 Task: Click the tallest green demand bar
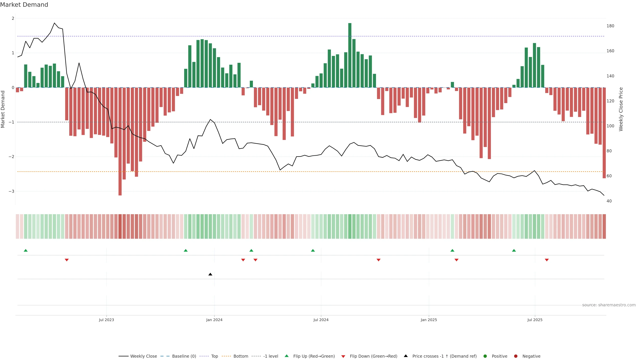pyautogui.click(x=350, y=55)
